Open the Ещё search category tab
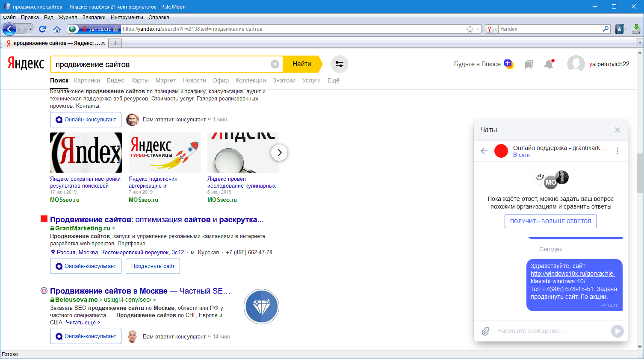The image size is (644, 359). [334, 80]
